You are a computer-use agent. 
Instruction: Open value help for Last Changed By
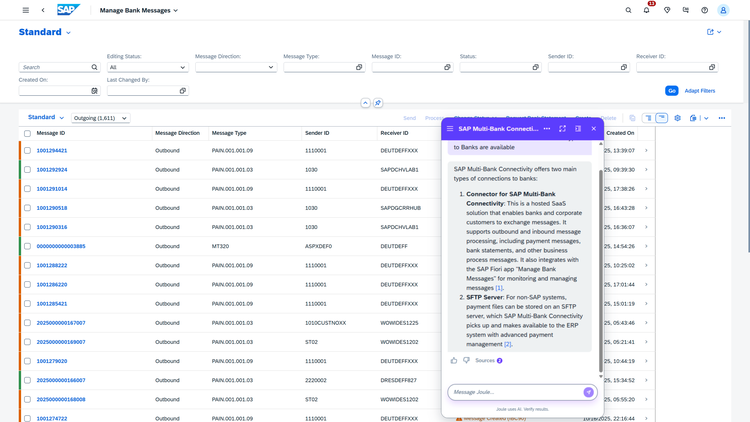click(183, 91)
